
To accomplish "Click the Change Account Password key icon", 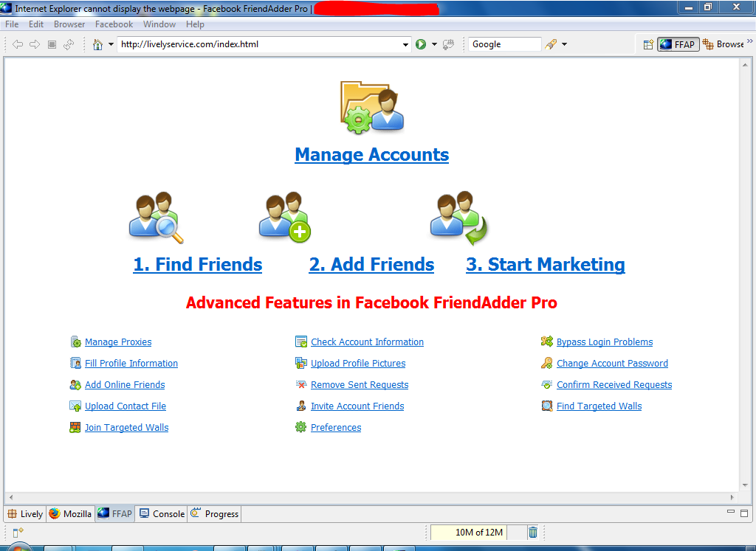I will click(547, 363).
